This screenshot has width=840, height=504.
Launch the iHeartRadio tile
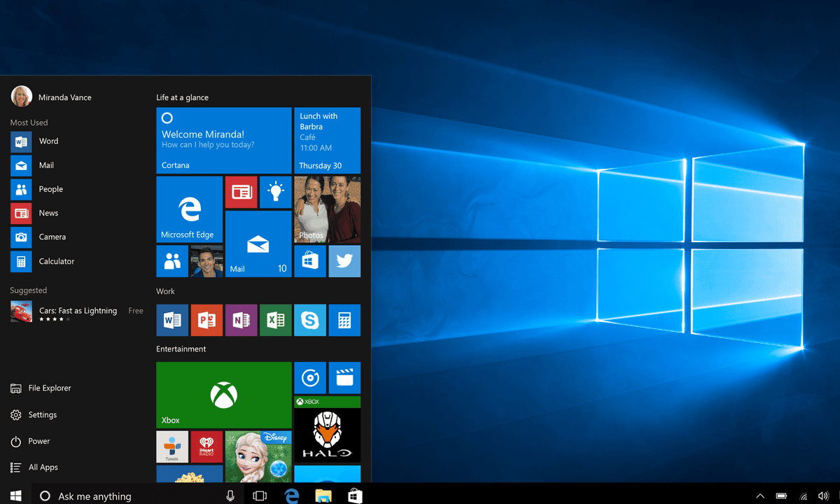pos(206,447)
